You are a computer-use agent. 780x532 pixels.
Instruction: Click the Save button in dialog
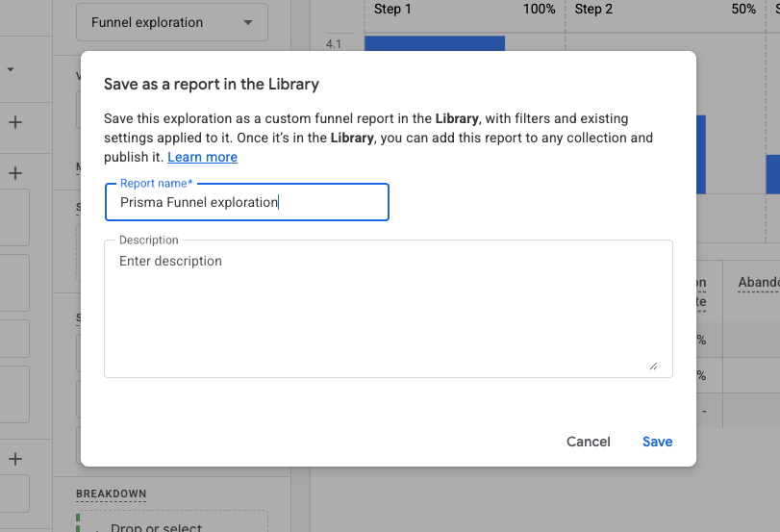coord(657,442)
